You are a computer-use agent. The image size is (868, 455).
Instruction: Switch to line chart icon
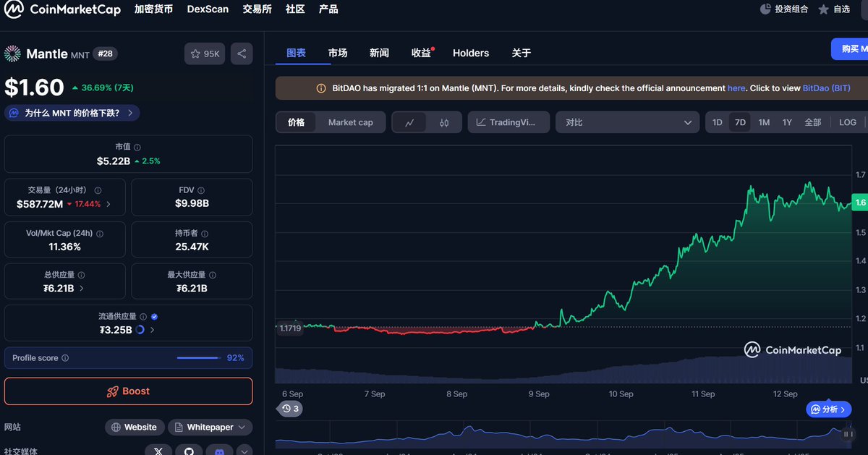coord(409,122)
